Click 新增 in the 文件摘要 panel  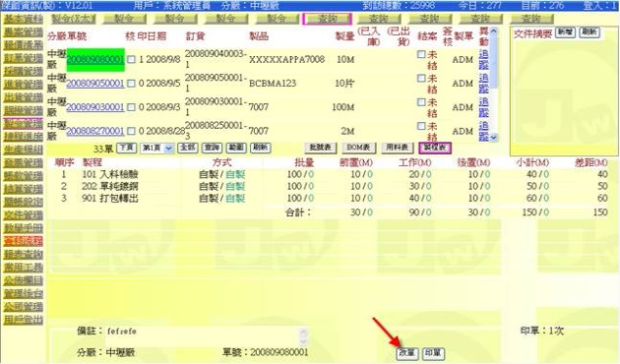(x=566, y=32)
